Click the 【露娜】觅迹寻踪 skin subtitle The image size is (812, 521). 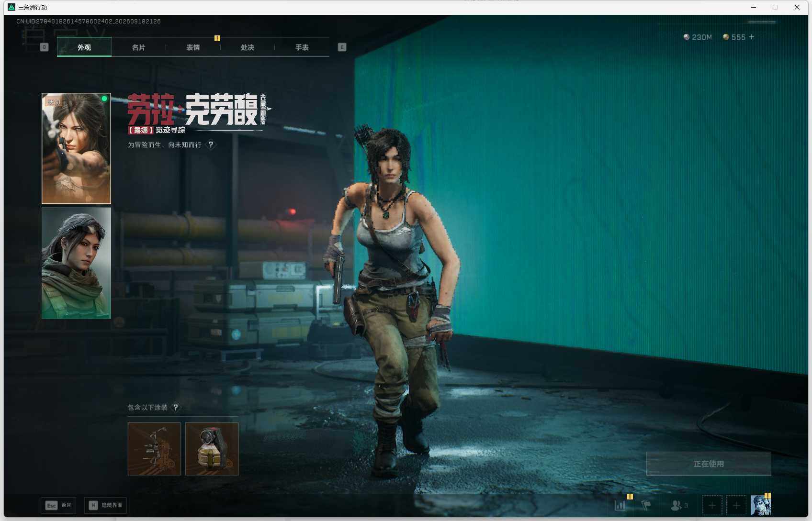pos(157,130)
